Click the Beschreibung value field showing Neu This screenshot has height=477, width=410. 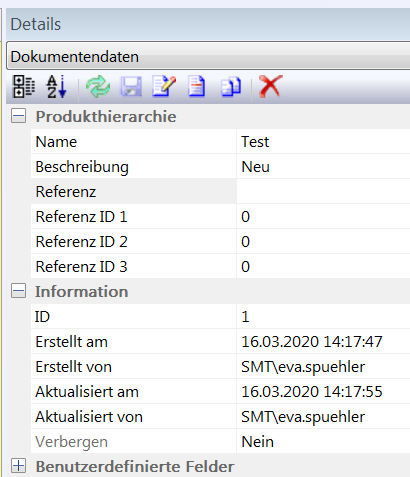pyautogui.click(x=323, y=167)
